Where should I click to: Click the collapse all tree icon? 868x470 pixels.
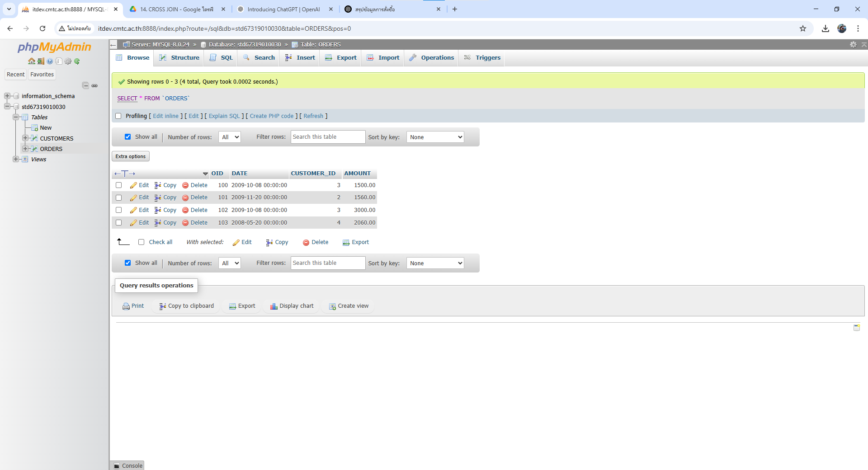[85, 85]
